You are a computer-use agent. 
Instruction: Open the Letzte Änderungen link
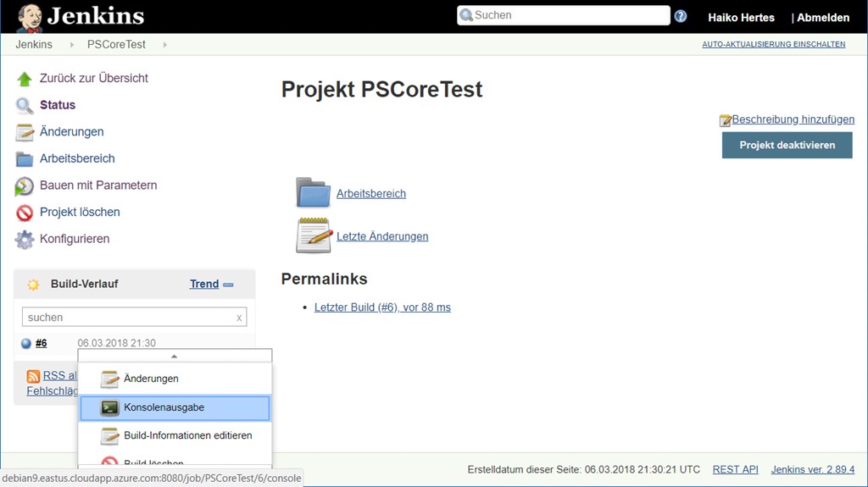(382, 236)
